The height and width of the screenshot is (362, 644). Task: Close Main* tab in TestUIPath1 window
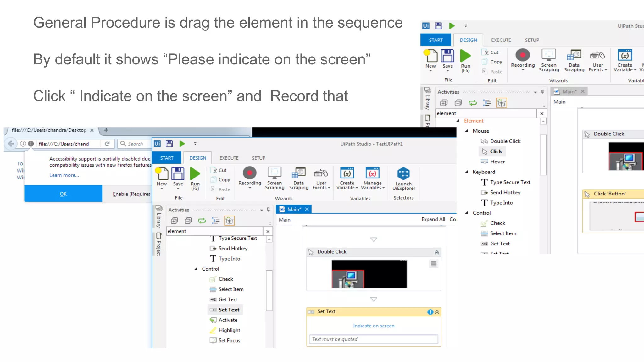307,209
